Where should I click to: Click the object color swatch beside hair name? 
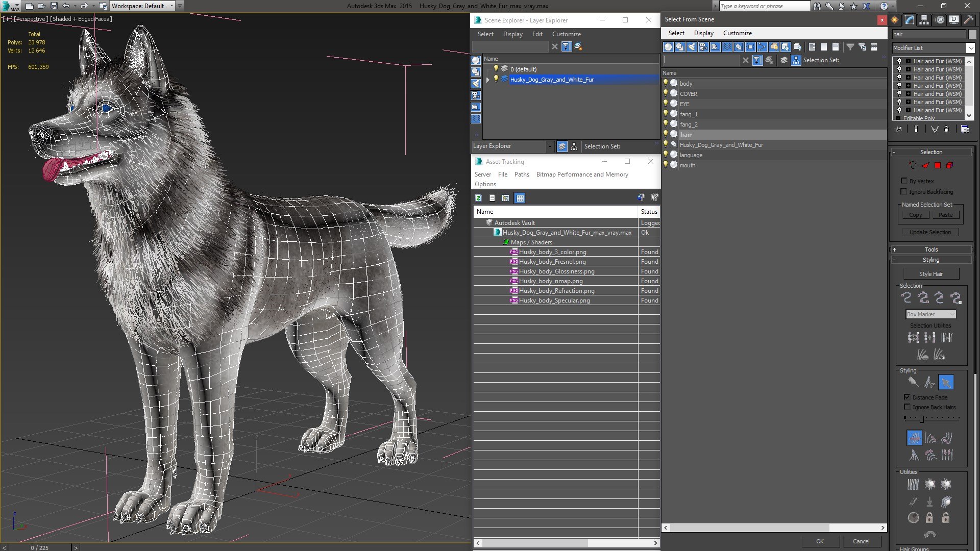pos(972,34)
